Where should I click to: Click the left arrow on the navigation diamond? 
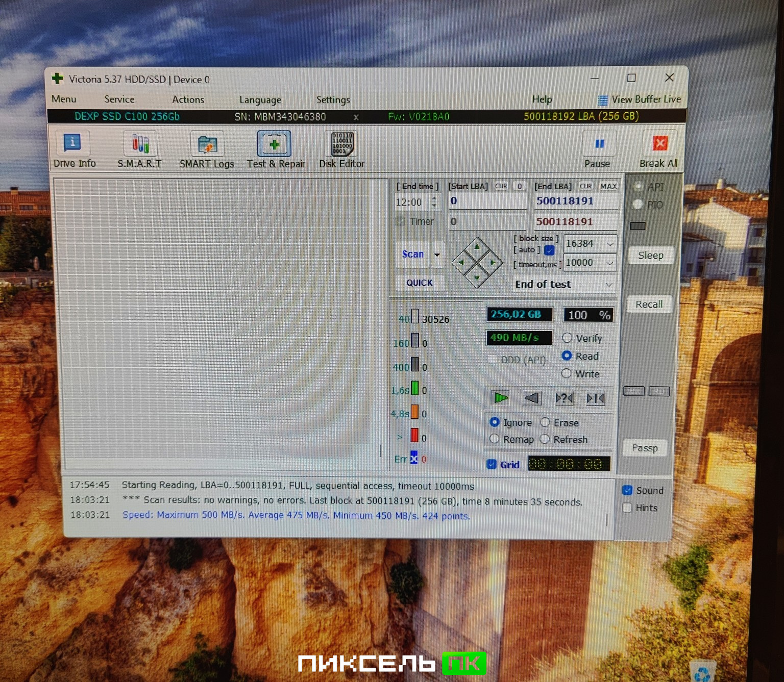tap(461, 263)
